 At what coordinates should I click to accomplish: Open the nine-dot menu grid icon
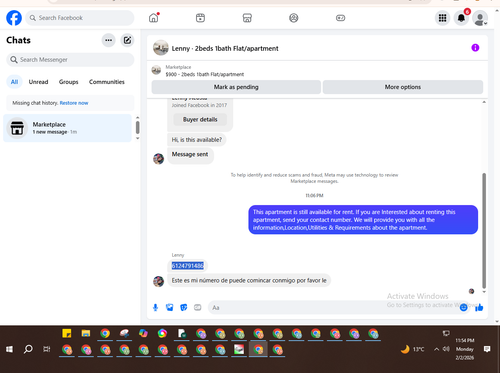click(x=442, y=18)
